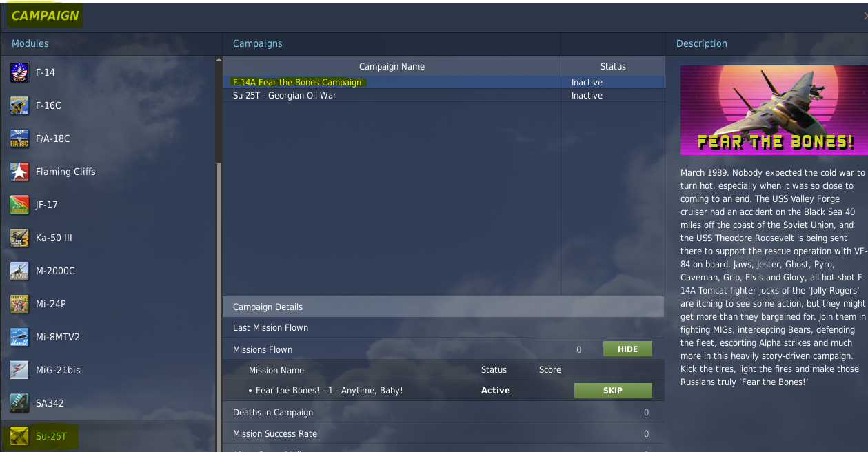Screen dimensions: 868x452
Task: Click the F-14 module name
Action: click(46, 72)
